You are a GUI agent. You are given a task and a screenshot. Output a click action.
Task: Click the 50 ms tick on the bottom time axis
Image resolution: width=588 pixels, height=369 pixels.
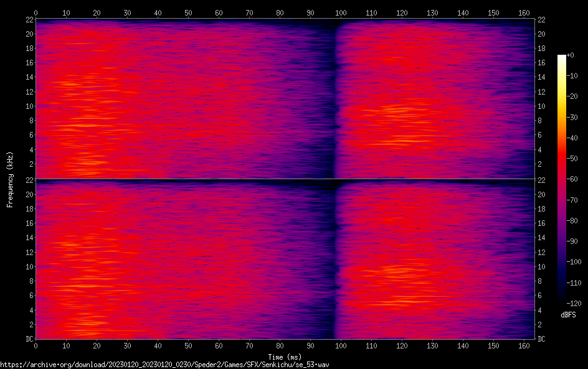[188, 347]
